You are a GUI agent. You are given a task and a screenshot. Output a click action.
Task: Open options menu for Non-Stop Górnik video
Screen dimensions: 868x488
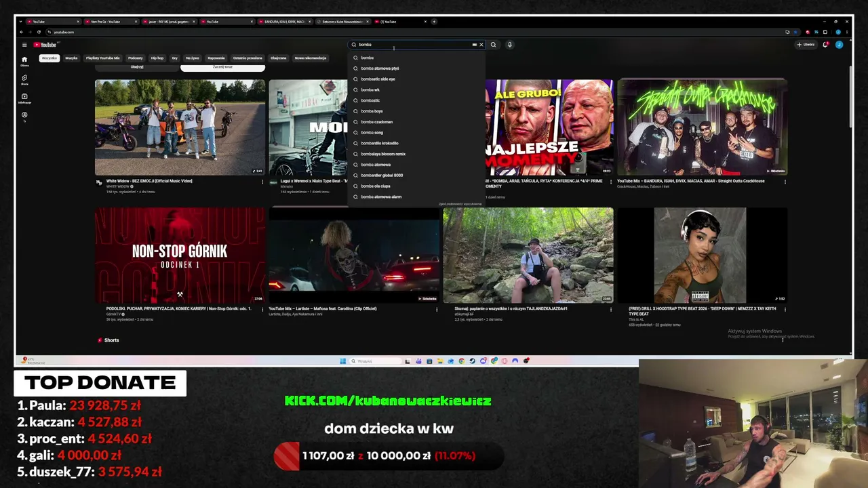[262, 309]
